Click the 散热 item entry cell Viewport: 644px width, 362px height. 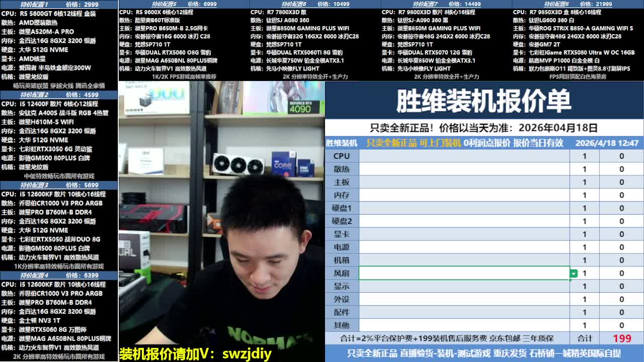point(464,169)
